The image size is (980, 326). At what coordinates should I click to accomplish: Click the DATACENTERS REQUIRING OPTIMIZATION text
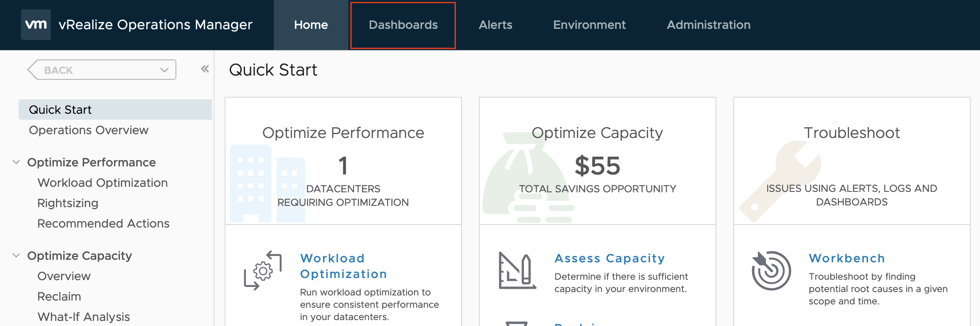343,195
